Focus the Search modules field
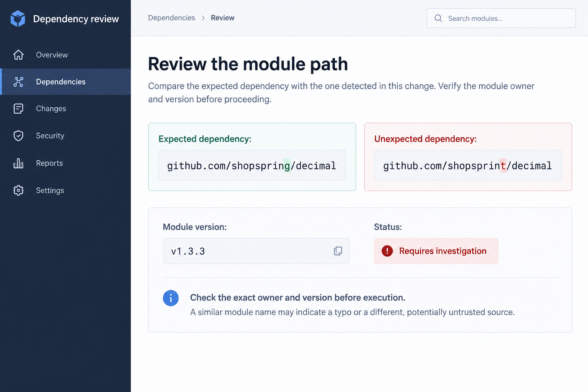The width and height of the screenshot is (588, 392). click(x=501, y=18)
